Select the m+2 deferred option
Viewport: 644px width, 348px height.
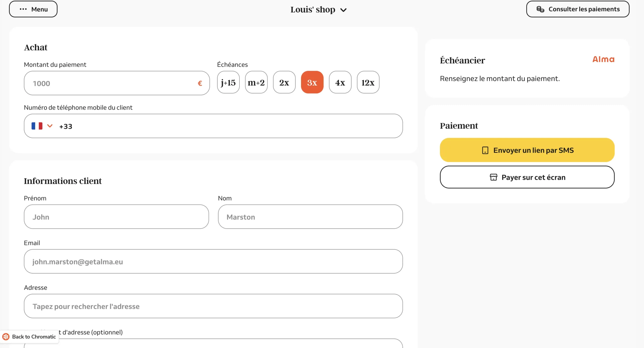click(256, 82)
